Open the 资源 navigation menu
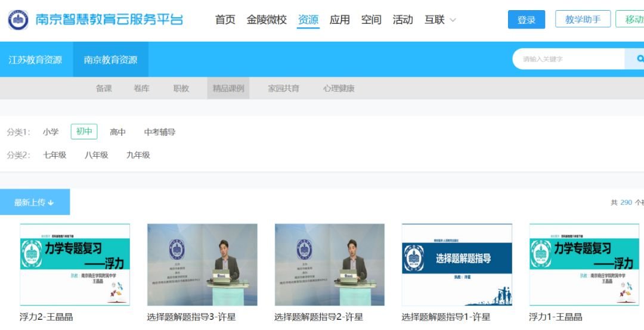Viewport: 644px width, 330px height. (308, 20)
